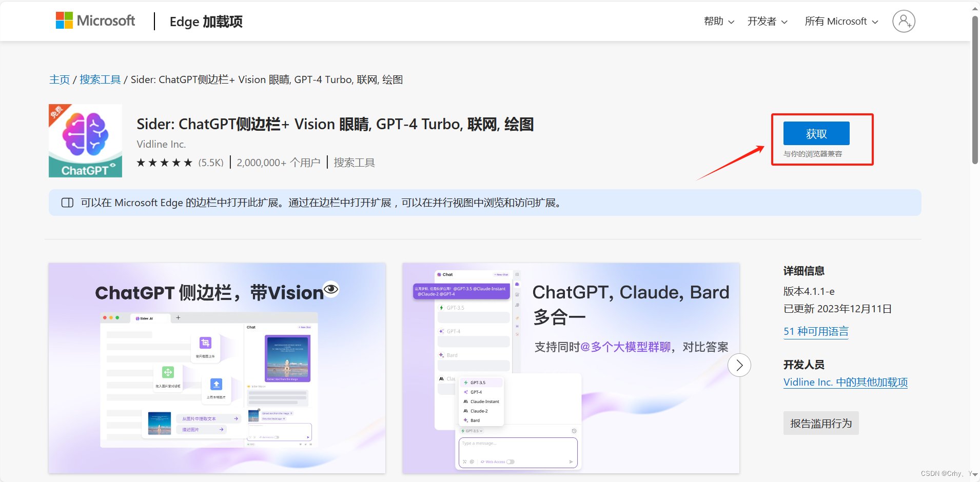980x482 pixels.
Task: Click the star rating icons
Action: 164,163
